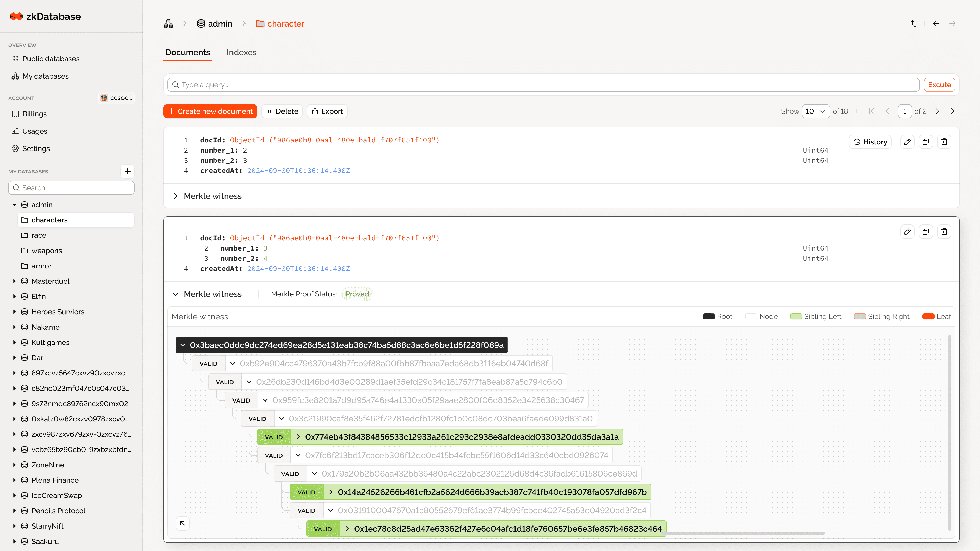
Task: Click the character breadcrumb link
Action: click(x=280, y=23)
